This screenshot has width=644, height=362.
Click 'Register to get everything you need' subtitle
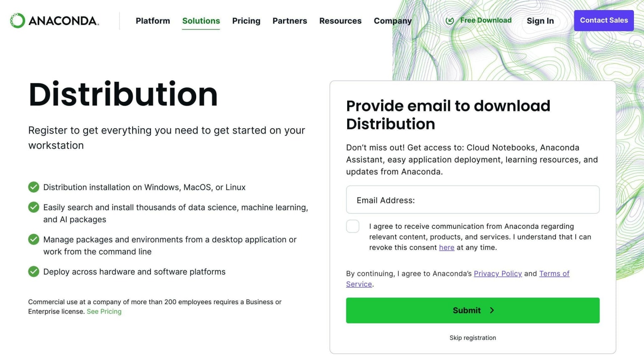point(166,138)
